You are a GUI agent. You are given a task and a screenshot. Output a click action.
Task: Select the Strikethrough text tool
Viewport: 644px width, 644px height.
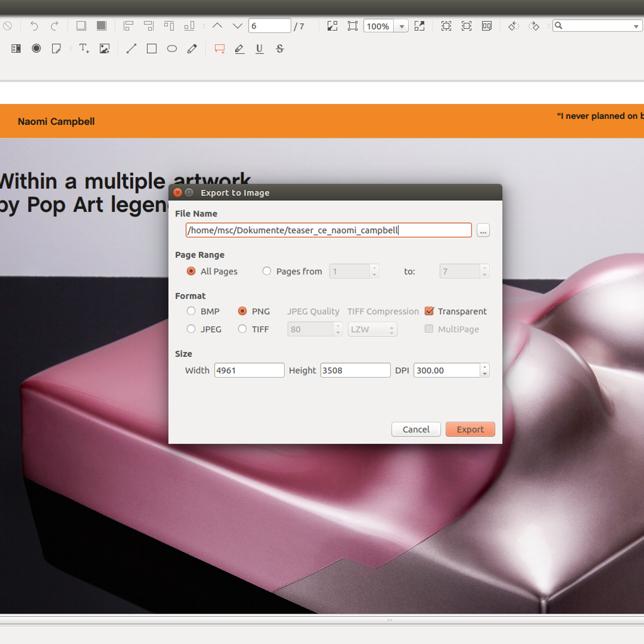pyautogui.click(x=280, y=49)
